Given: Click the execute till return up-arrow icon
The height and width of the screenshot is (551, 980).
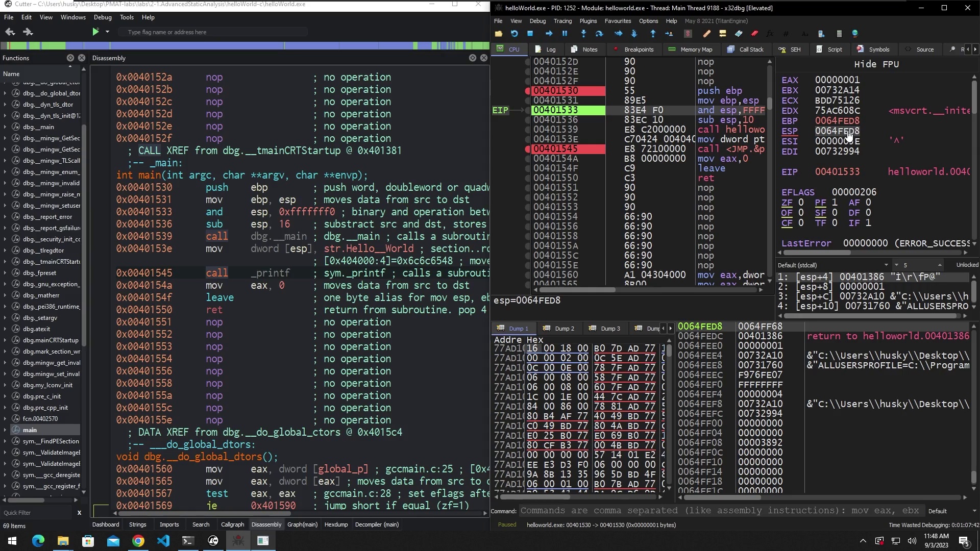Looking at the screenshot, I should tap(653, 34).
